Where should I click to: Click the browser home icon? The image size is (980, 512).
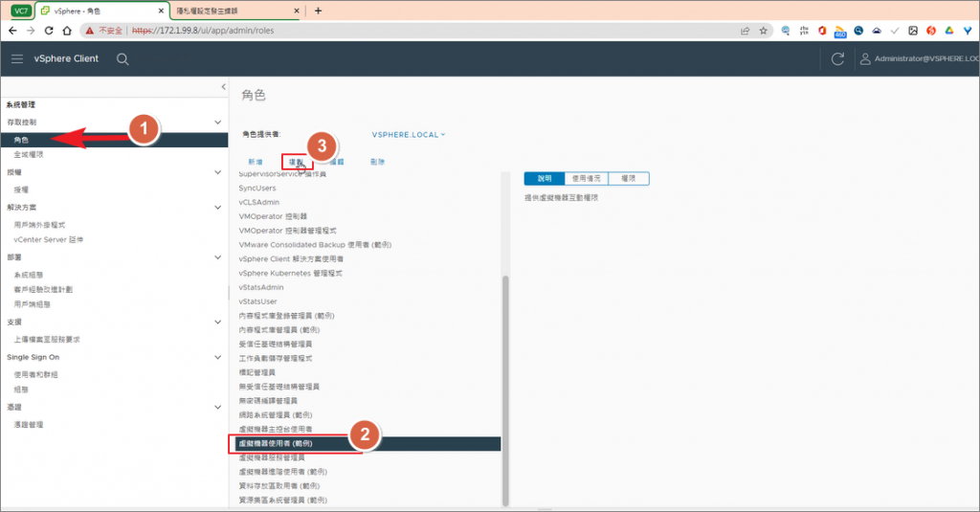67,30
